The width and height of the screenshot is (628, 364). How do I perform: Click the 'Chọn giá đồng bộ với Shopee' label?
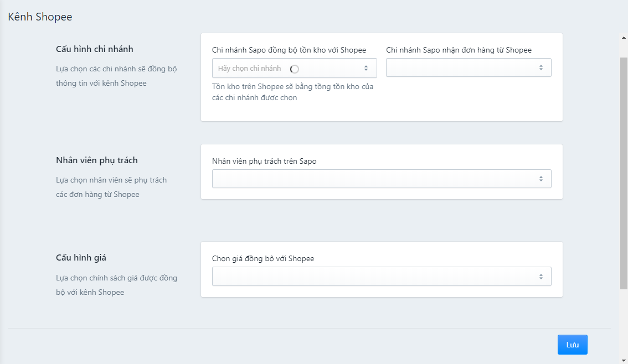coord(263,258)
